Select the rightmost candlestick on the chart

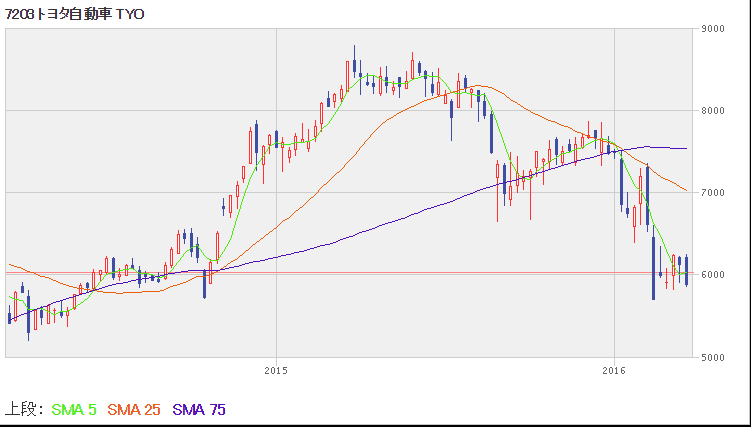tap(687, 272)
